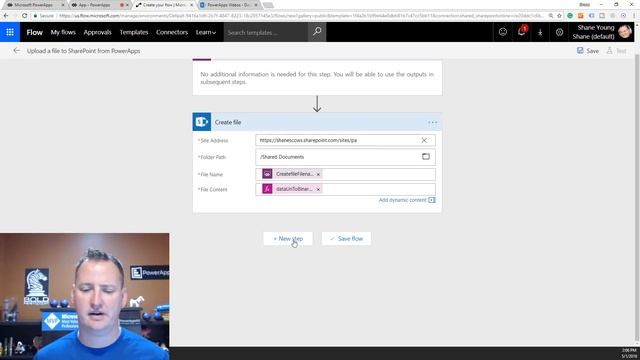Switch to PowerApps Videos browser tab

tap(229, 5)
